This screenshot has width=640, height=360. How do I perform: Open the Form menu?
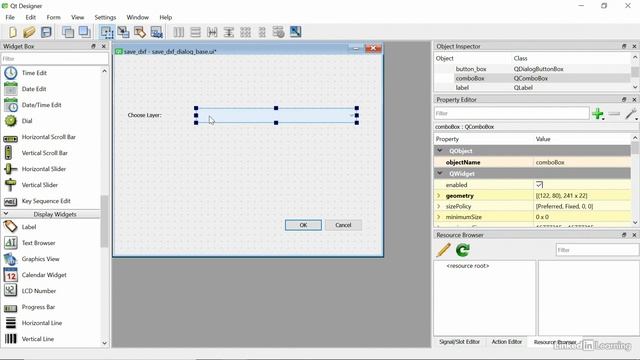point(53,17)
